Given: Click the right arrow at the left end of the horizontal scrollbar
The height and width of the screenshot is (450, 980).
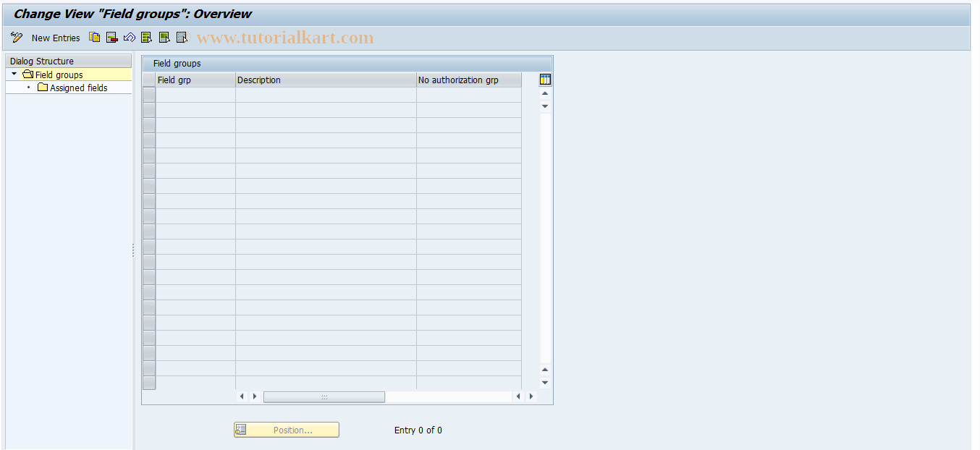Looking at the screenshot, I should click(x=254, y=396).
